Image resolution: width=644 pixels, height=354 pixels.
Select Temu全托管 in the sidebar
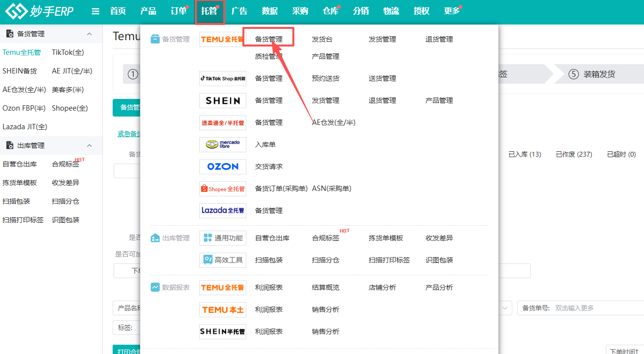click(22, 52)
